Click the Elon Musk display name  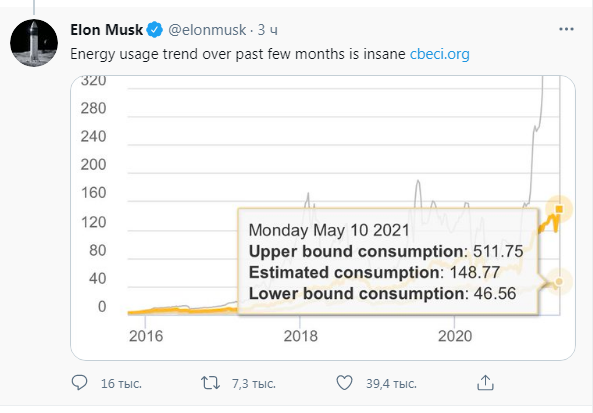coord(106,30)
